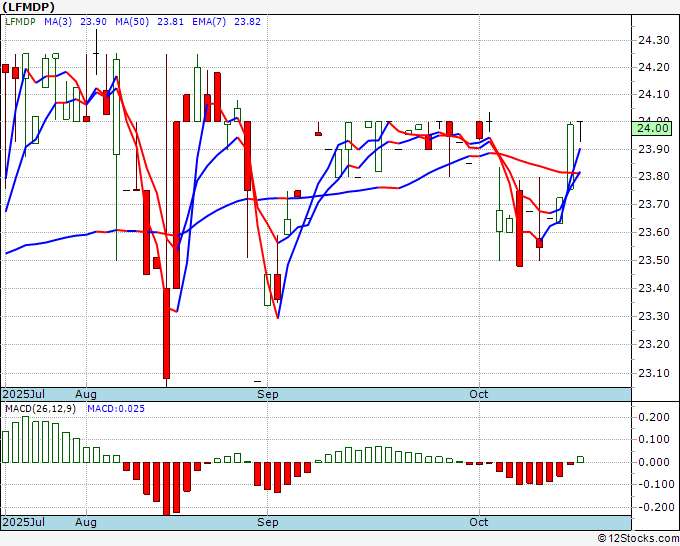Click the 0.200 MACD axis label
Viewport: 680px width, 546px height.
654,417
